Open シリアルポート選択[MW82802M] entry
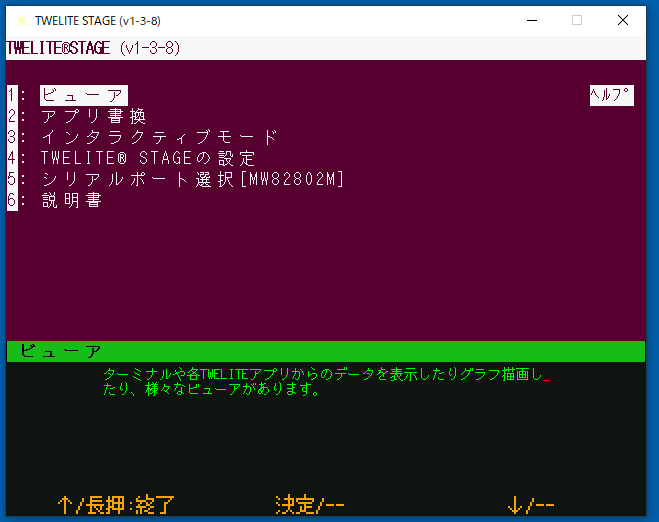 click(x=192, y=179)
